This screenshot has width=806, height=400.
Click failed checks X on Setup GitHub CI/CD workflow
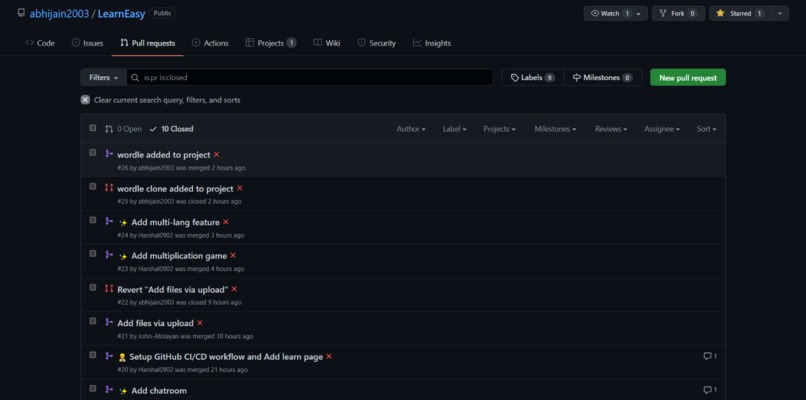pos(329,356)
